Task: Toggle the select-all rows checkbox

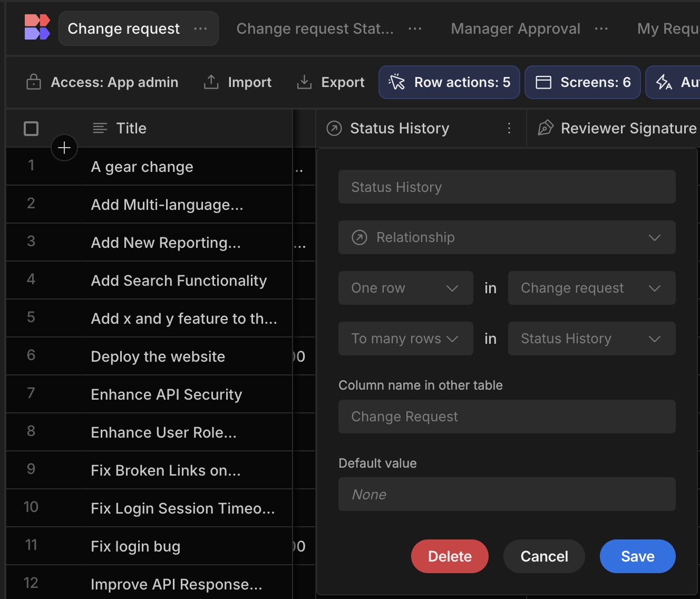Action: (31, 128)
